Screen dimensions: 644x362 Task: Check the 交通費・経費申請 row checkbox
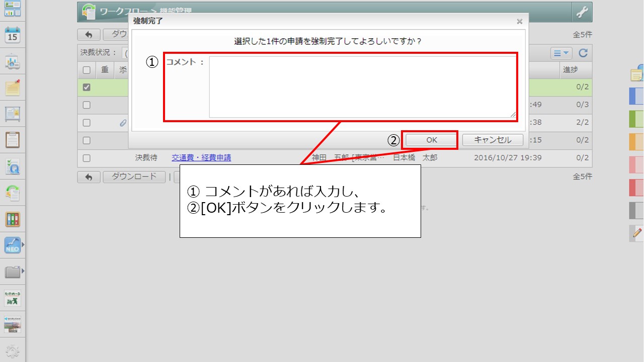point(86,157)
